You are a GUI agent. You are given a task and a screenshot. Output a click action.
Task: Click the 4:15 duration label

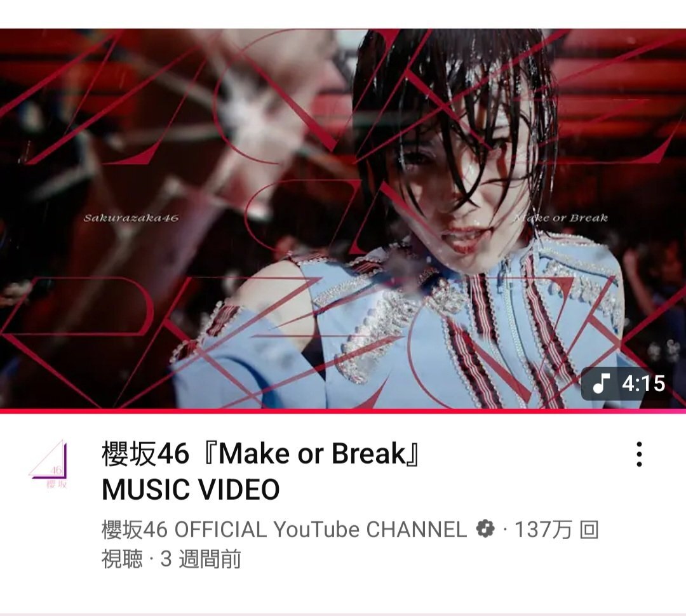[x=643, y=384]
